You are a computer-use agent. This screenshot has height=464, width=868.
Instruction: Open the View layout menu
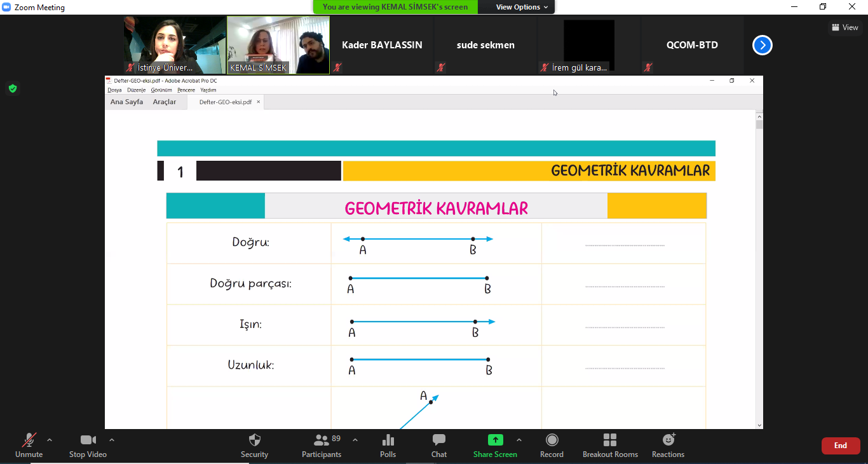point(845,27)
